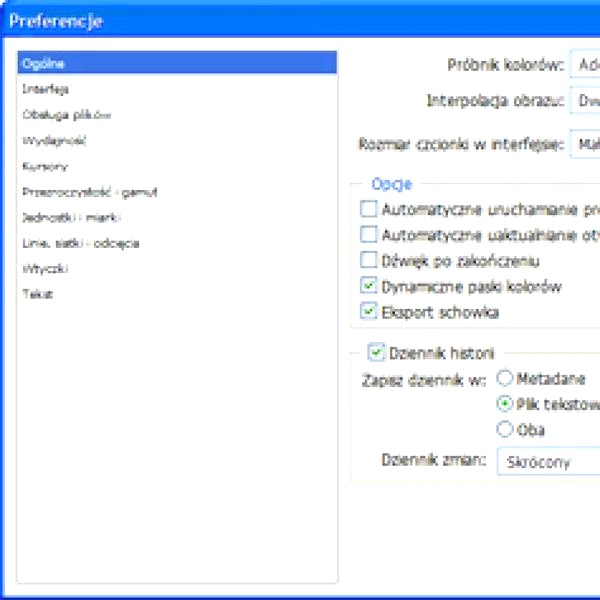This screenshot has width=600, height=600.
Task: Enable Automatyczne uruchamianie checkbox
Action: (x=368, y=209)
